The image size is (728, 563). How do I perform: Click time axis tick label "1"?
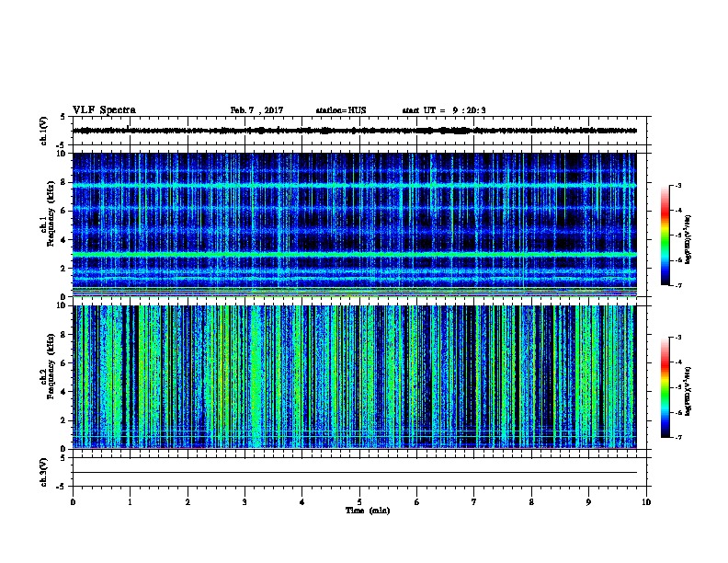(130, 502)
